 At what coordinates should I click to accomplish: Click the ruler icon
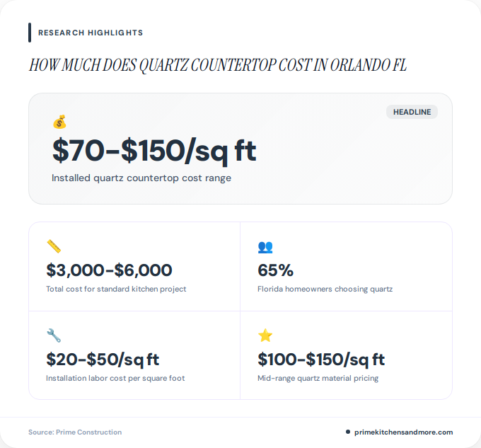[54, 246]
